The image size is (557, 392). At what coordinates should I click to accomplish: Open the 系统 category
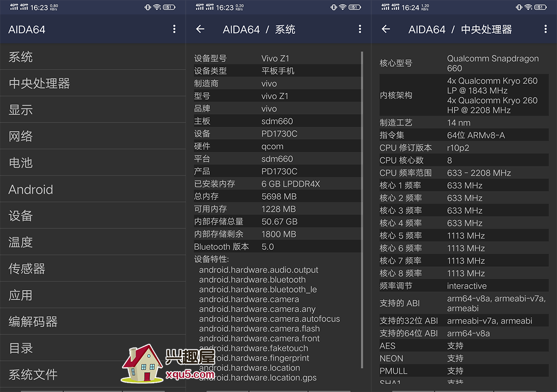[x=93, y=57]
